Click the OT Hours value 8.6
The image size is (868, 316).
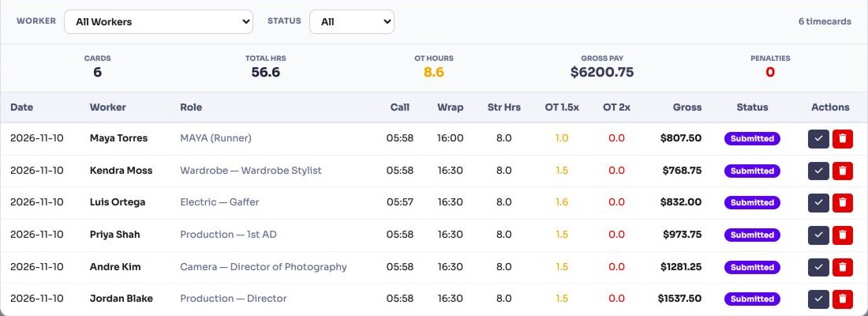[x=434, y=72]
